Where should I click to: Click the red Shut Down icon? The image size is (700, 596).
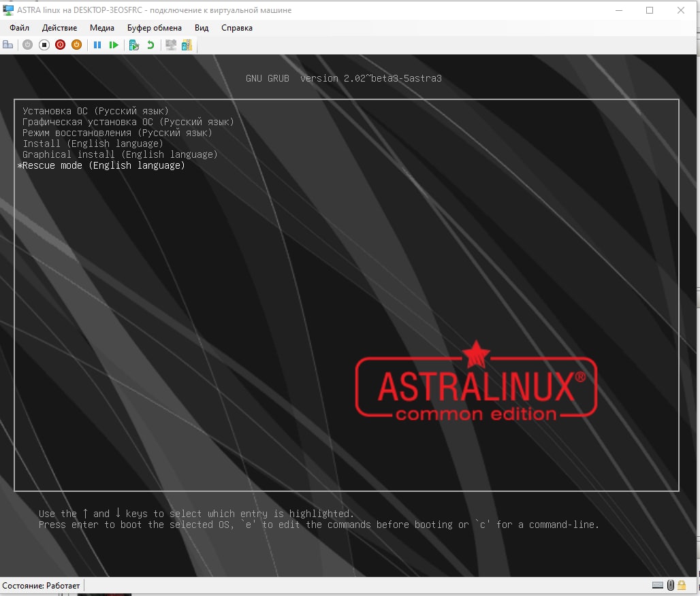[61, 45]
